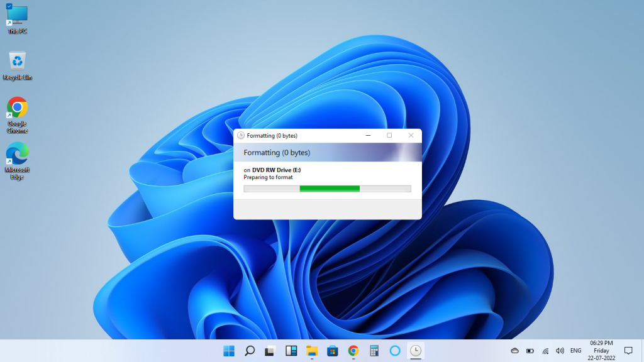
Task: Check battery status in the system tray
Action: [530, 351]
